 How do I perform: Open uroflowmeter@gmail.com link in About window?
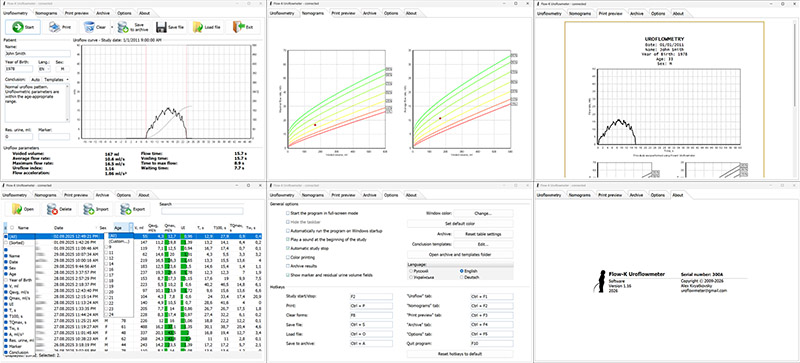coord(704,291)
